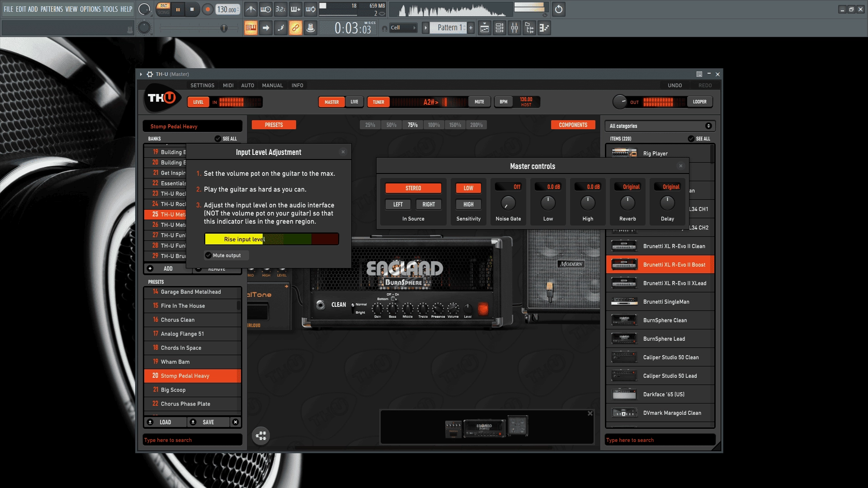Toggle the MUTE button in TH-U header
868x488 pixels.
479,102
